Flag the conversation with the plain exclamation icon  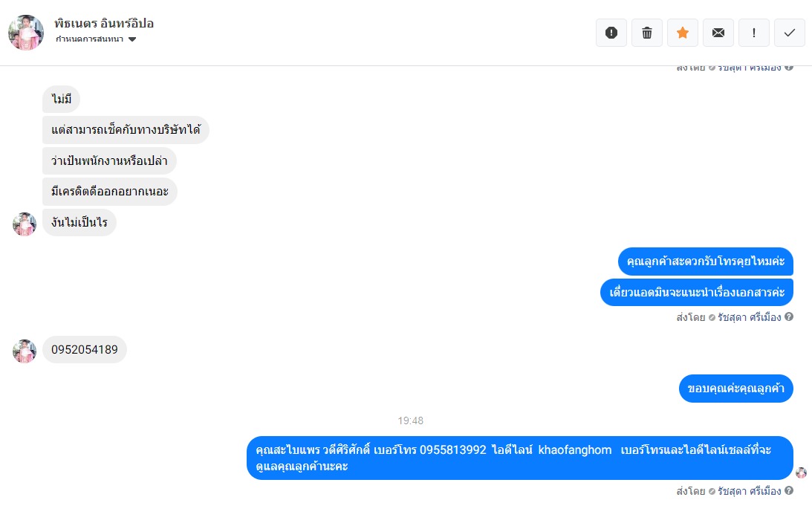click(x=754, y=33)
